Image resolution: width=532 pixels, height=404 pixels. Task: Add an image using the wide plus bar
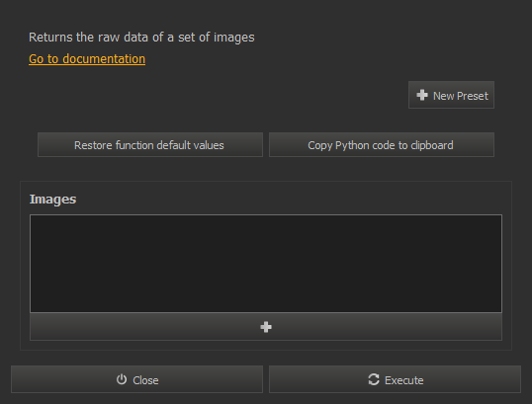[266, 327]
